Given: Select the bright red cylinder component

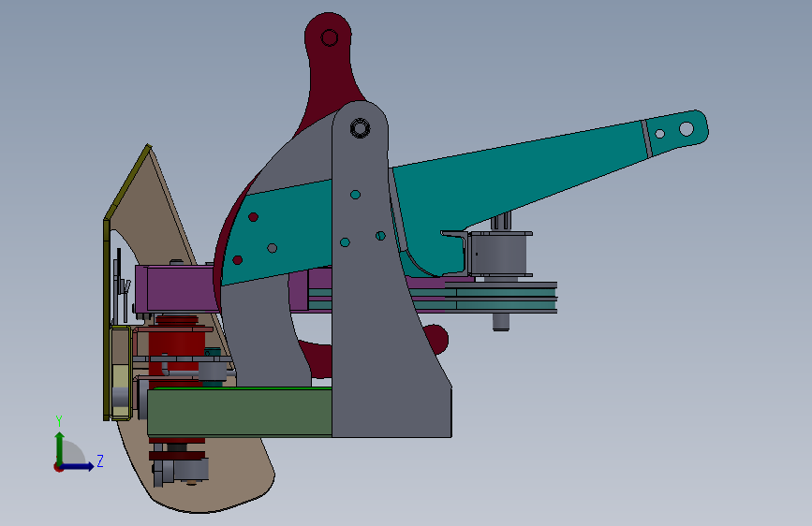Looking at the screenshot, I should pos(175,346).
